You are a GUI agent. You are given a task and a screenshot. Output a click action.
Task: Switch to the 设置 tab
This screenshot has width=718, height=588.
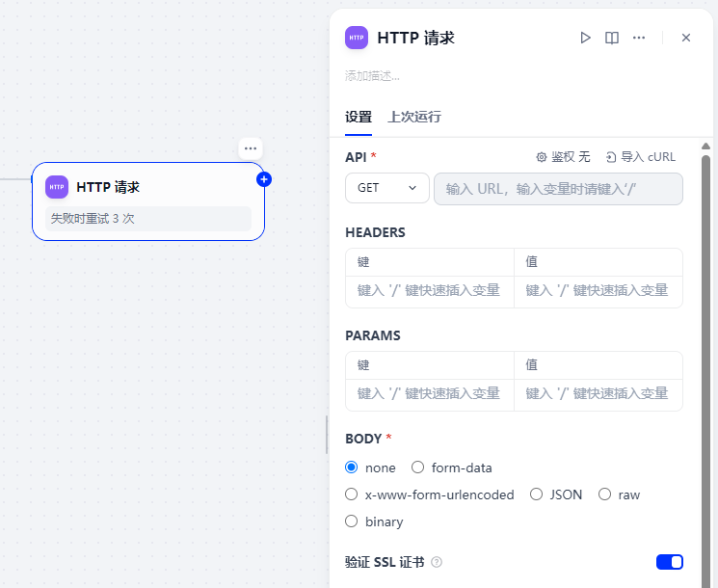359,117
